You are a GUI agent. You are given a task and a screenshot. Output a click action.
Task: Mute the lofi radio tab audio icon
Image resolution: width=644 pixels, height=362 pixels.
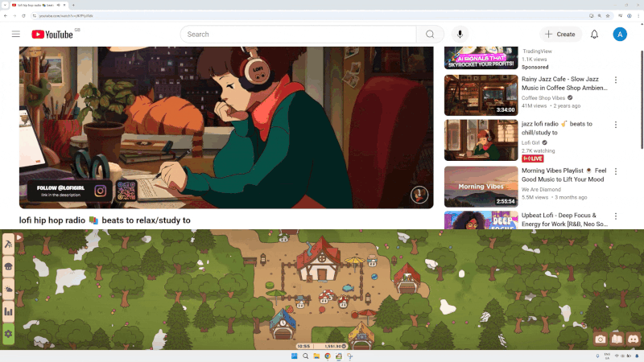tap(58, 5)
